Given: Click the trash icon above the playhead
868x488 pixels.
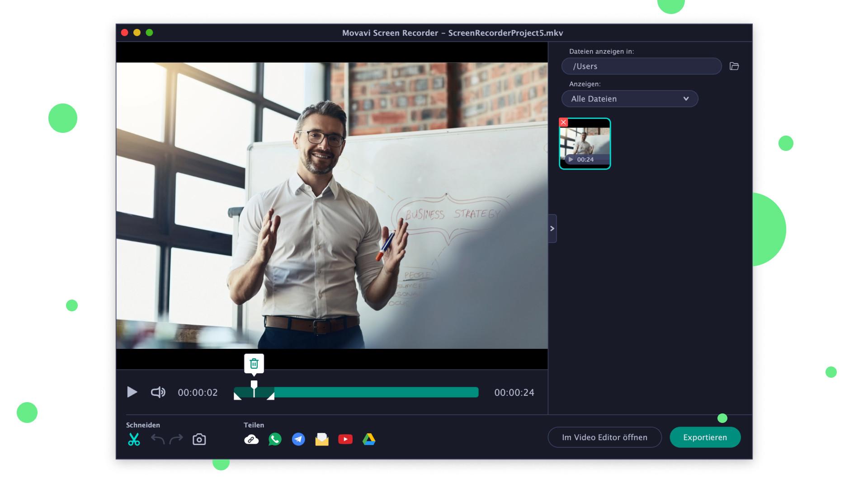Looking at the screenshot, I should click(254, 363).
